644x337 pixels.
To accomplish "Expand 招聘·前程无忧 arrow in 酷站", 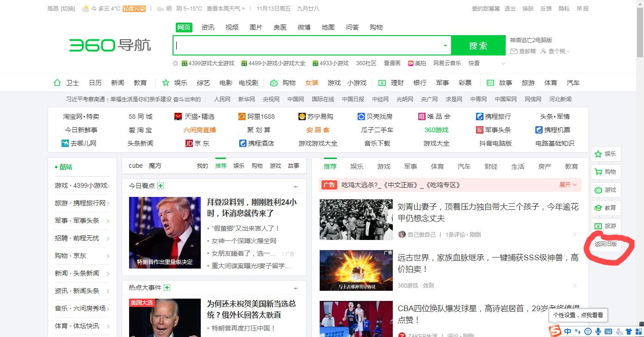I will point(108,239).
